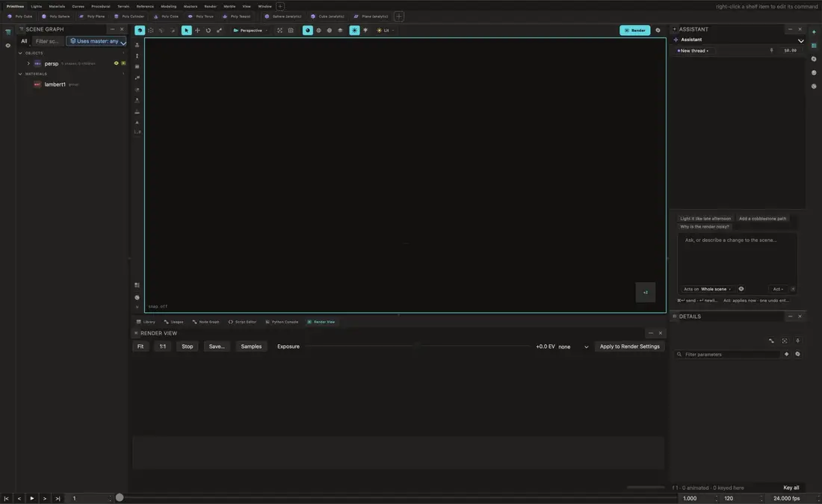Click the frame-all icon beside Perspective
822x504 pixels.
(279, 31)
